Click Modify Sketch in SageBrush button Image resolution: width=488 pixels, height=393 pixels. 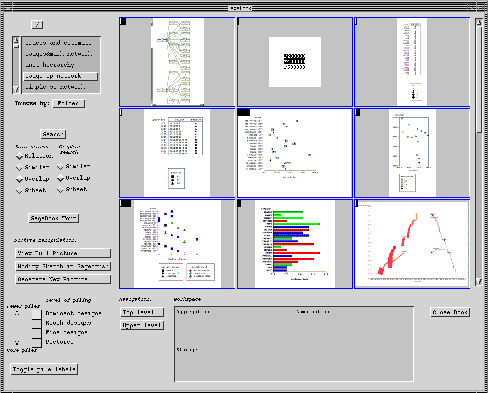point(63,266)
